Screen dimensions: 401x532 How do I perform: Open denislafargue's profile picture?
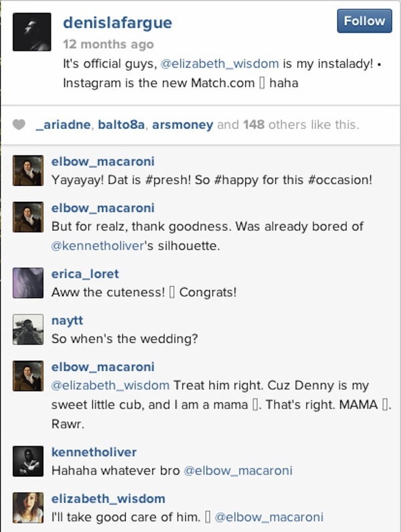[31, 31]
